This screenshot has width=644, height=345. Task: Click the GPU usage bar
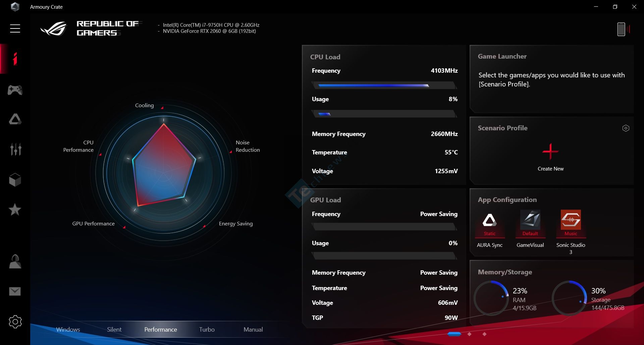pyautogui.click(x=384, y=256)
